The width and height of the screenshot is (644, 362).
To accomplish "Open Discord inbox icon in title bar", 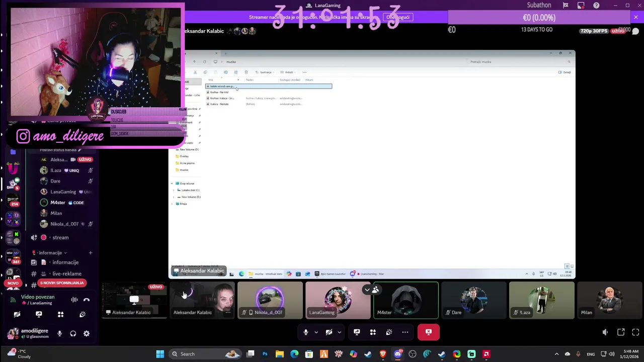I will [581, 6].
